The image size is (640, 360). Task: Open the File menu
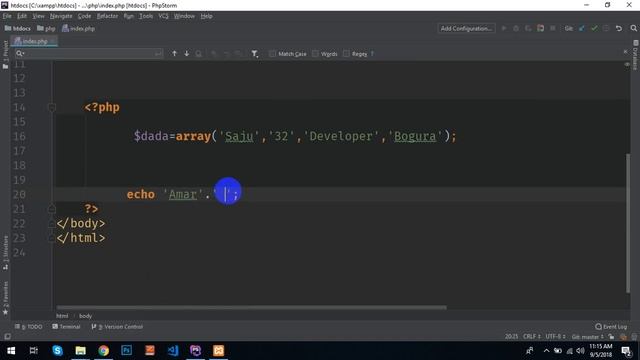7,16
